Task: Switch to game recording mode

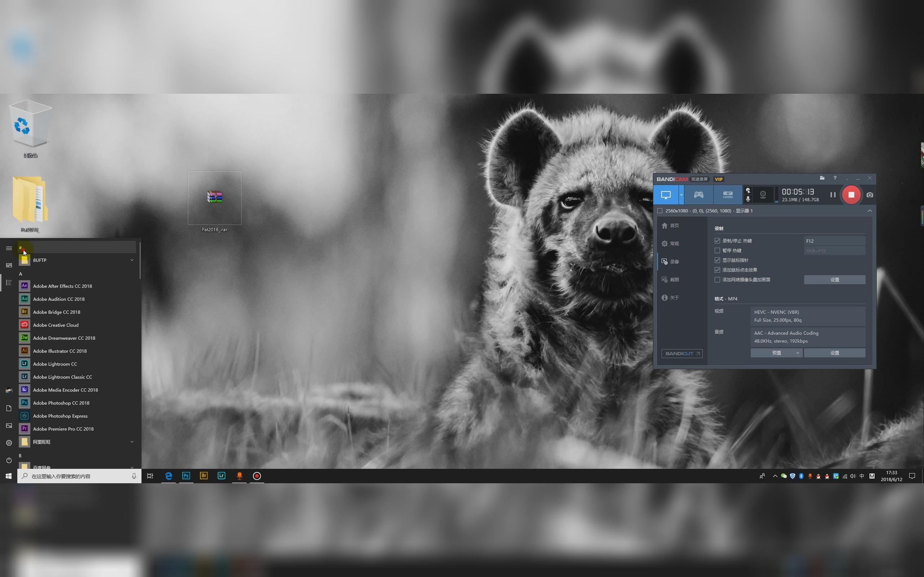Action: [x=699, y=195]
